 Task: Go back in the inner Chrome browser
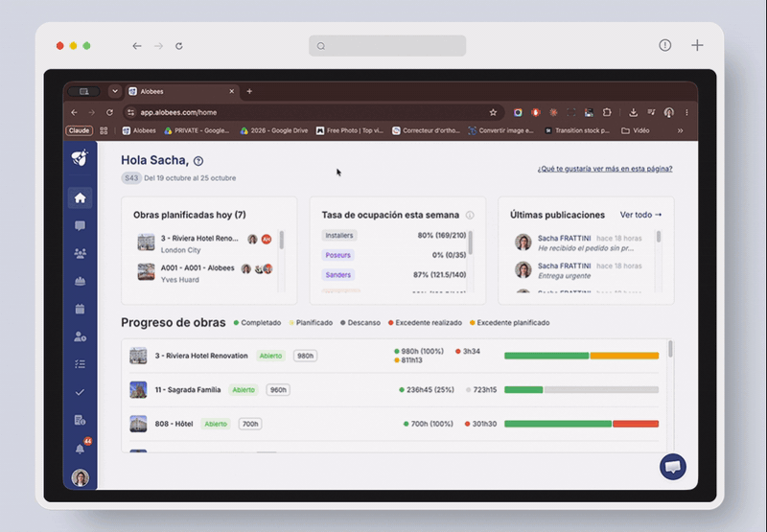pos(75,112)
